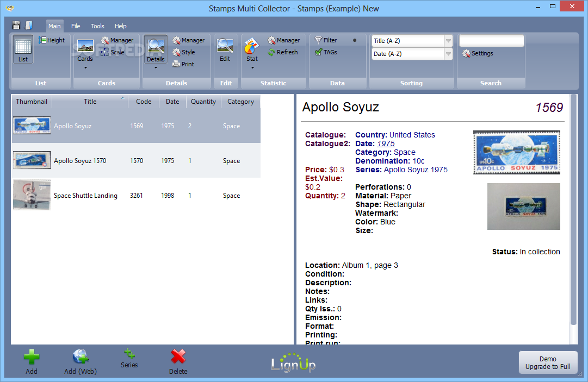Add a new stamp with the green plus
The width and height of the screenshot is (588, 382).
[x=32, y=362]
